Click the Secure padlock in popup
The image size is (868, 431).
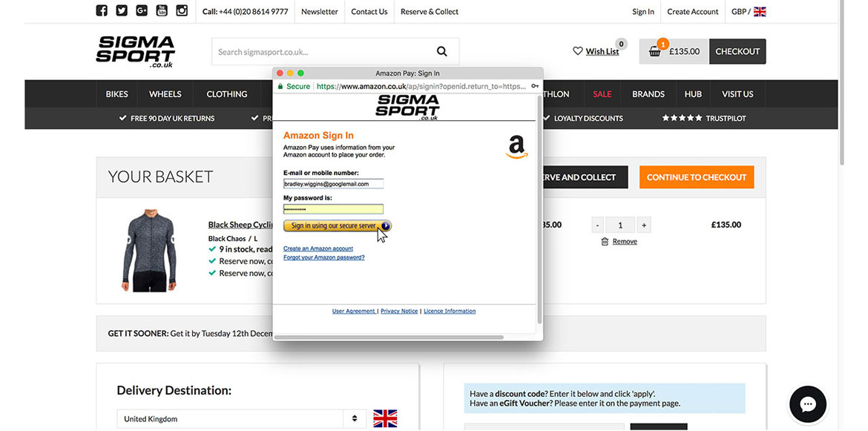(280, 86)
